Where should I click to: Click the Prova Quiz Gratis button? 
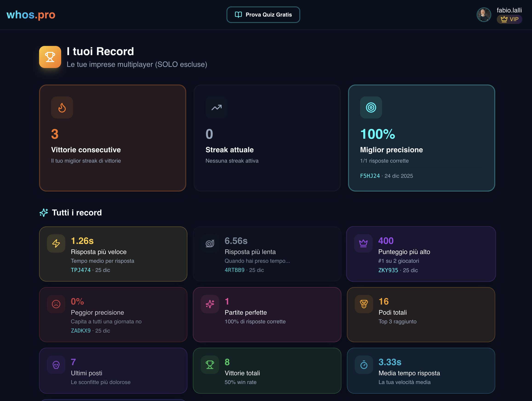coord(263,15)
